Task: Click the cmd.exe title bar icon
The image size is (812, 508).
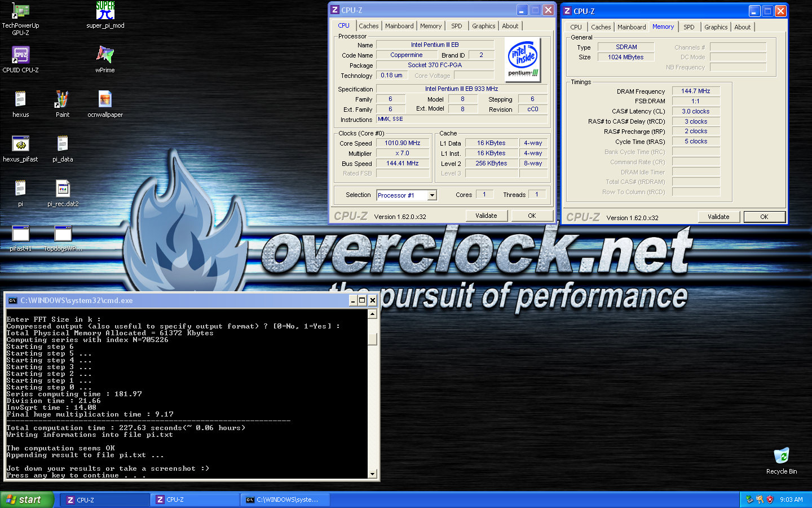Action: 12,300
